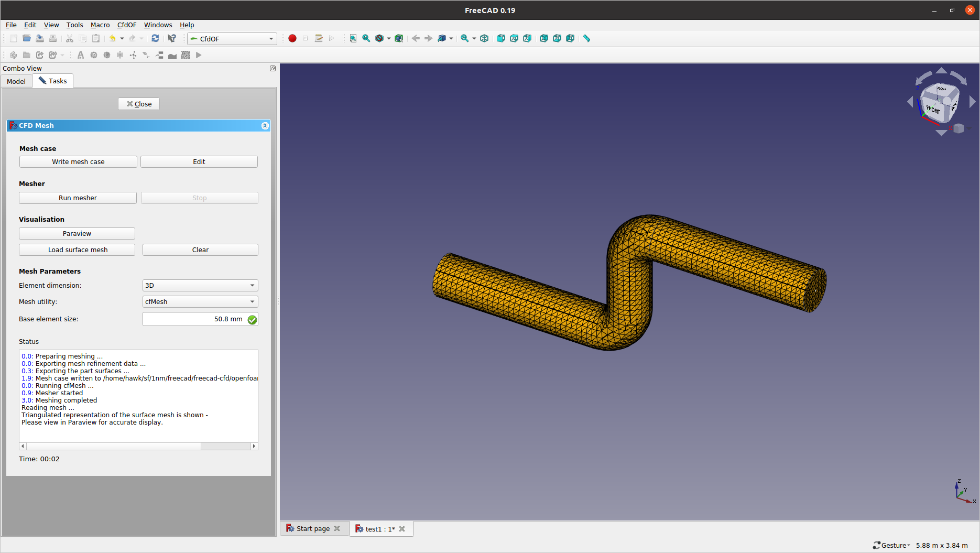Viewport: 980px width, 553px height.
Task: Click the CFD mesh icon
Action: coord(94,55)
